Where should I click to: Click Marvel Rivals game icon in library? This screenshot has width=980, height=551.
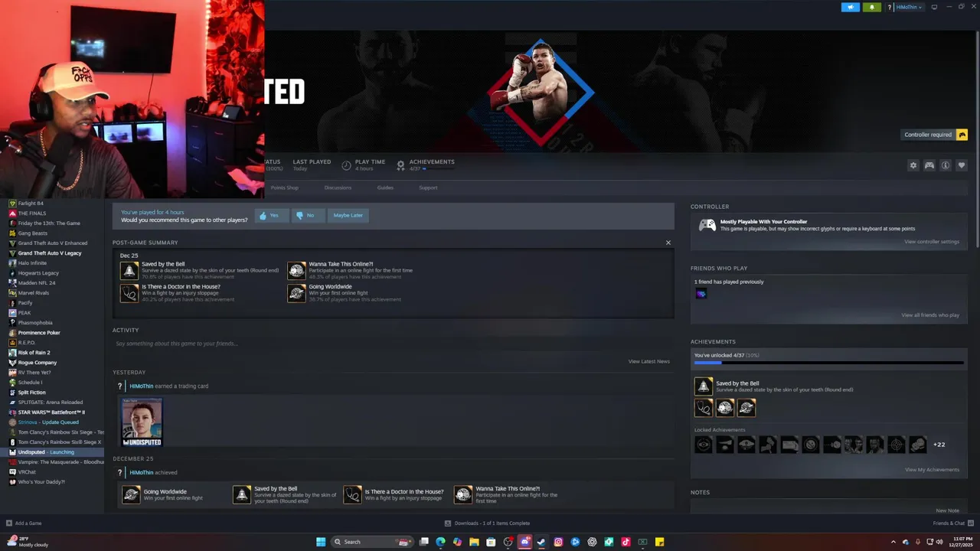(x=12, y=293)
